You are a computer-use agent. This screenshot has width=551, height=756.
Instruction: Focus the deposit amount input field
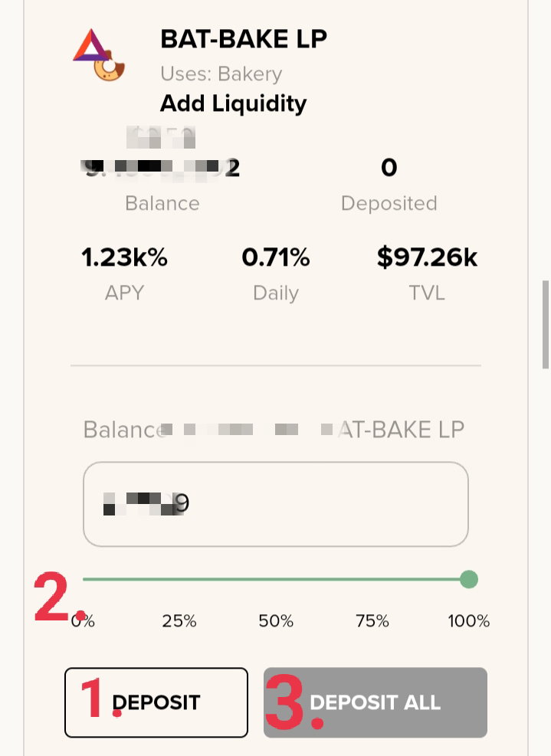[276, 504]
